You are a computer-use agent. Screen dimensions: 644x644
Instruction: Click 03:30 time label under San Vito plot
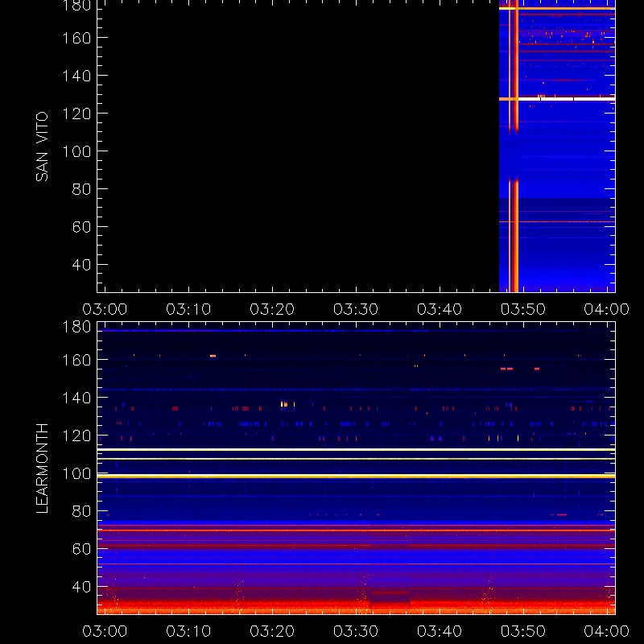point(356,309)
